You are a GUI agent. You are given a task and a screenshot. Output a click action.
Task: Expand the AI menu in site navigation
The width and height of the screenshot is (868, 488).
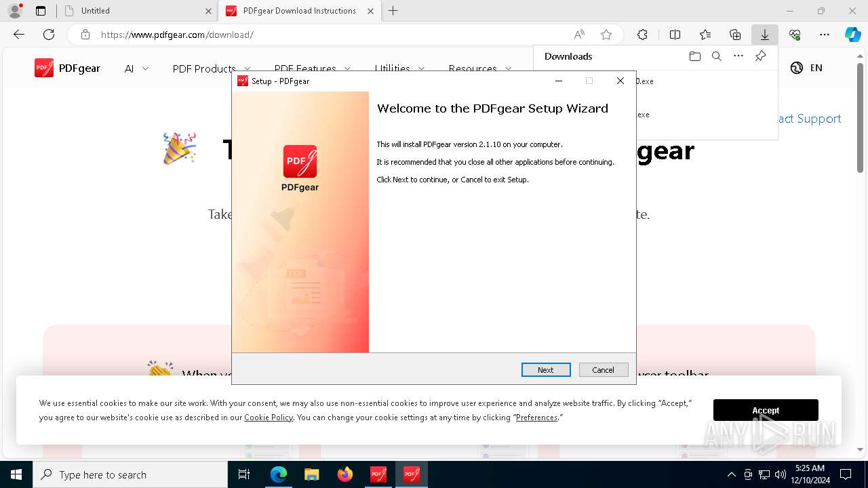pos(136,68)
